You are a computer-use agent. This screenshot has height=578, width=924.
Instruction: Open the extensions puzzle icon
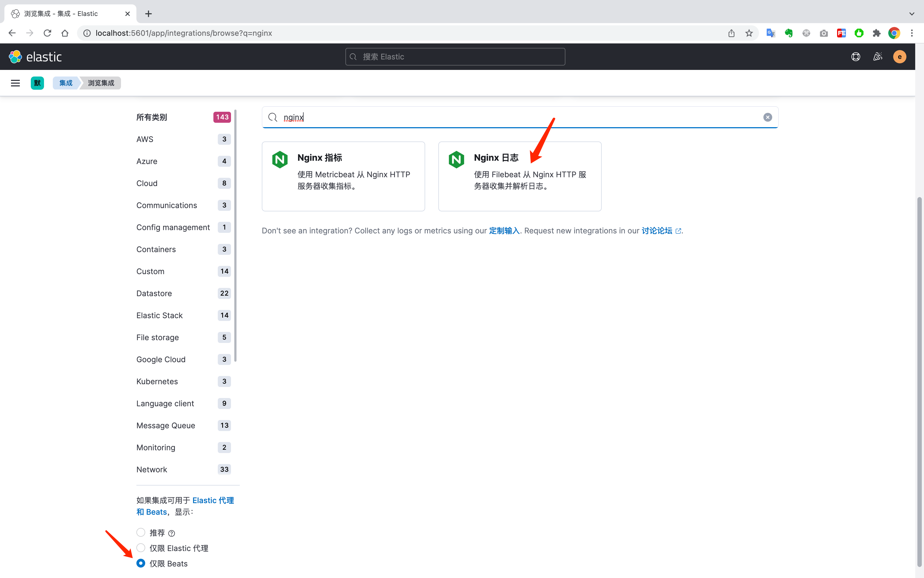[877, 33]
